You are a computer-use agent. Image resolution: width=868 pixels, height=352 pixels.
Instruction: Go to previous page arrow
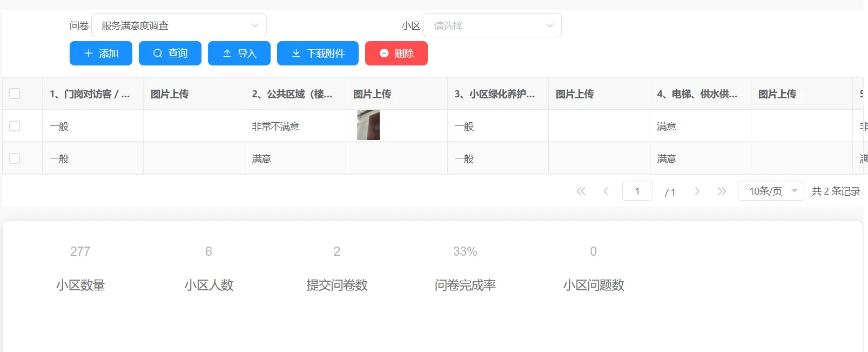[x=606, y=191]
